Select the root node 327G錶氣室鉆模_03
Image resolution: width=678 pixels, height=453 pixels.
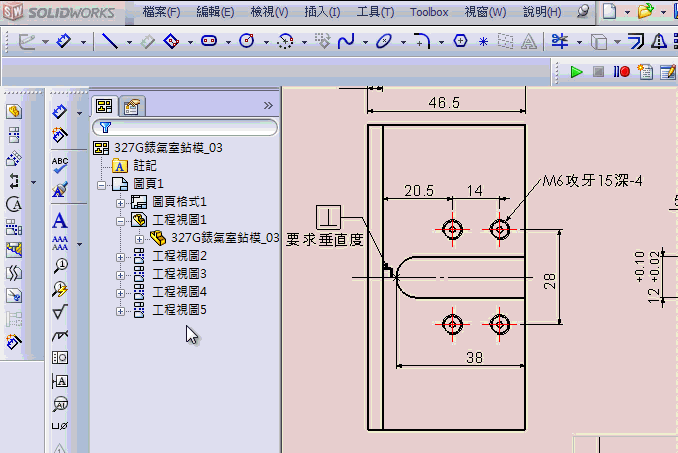click(168, 148)
